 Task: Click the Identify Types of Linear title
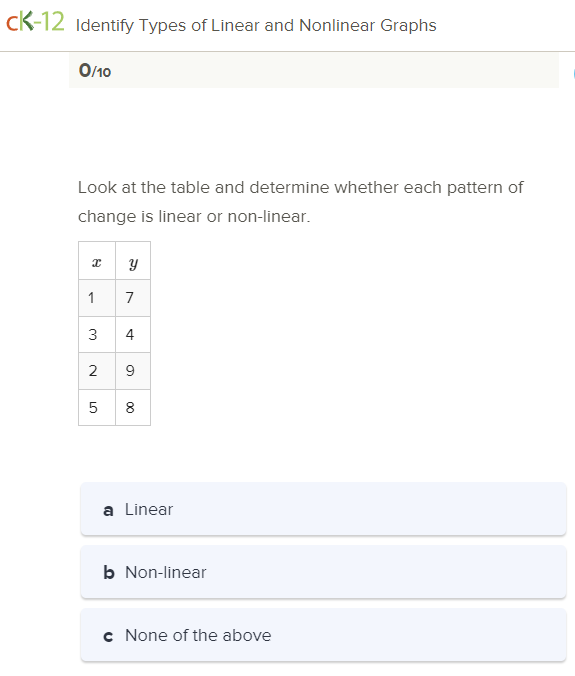(x=256, y=25)
